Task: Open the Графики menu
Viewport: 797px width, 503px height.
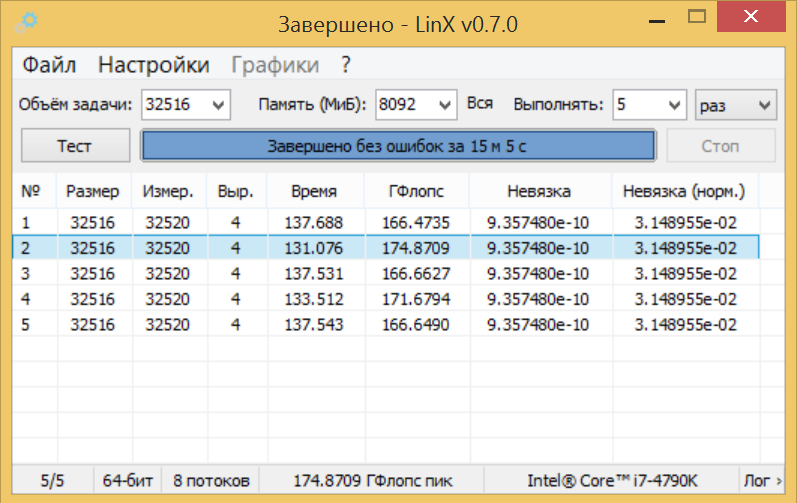Action: [275, 65]
